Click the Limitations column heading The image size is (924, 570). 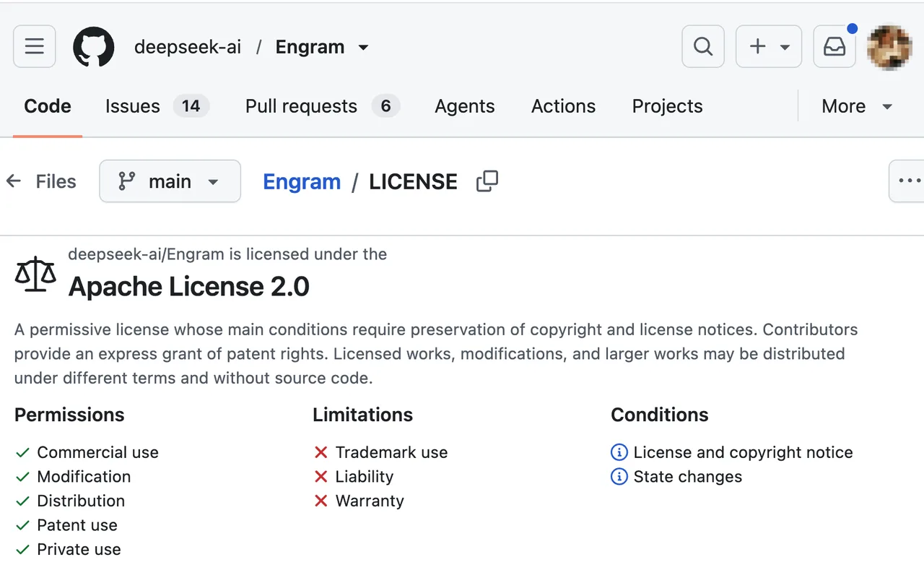(363, 415)
